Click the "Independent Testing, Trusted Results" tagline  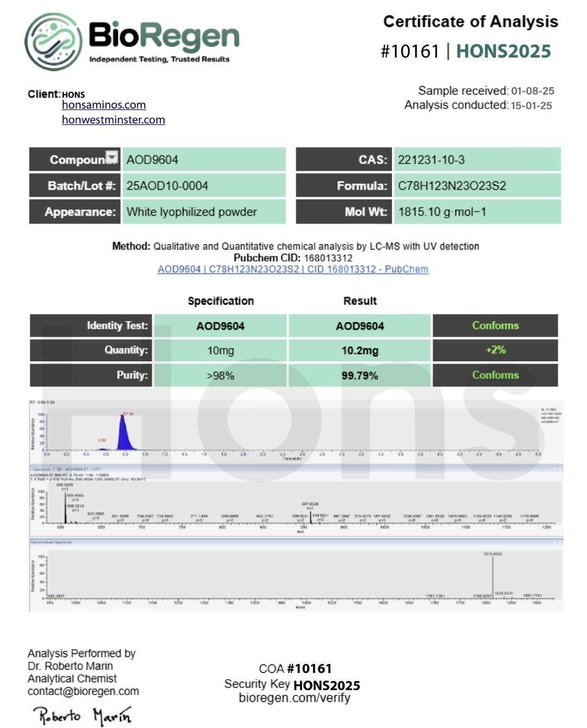point(159,59)
